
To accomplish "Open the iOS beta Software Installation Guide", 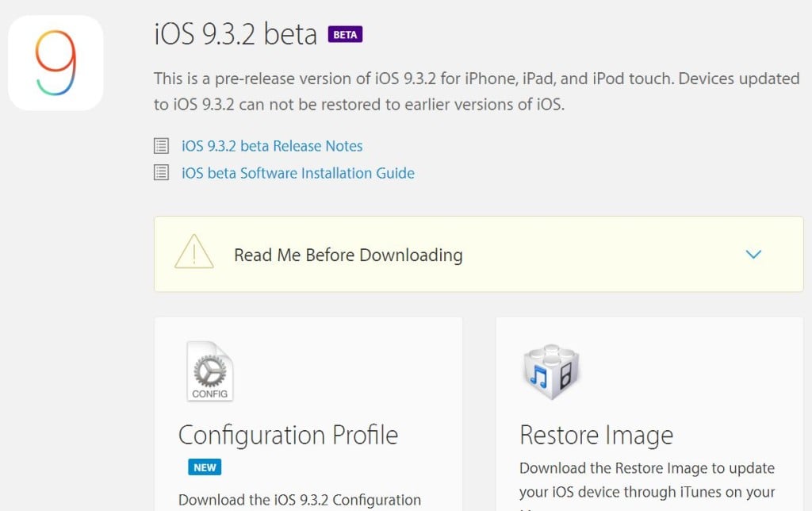I will click(298, 172).
